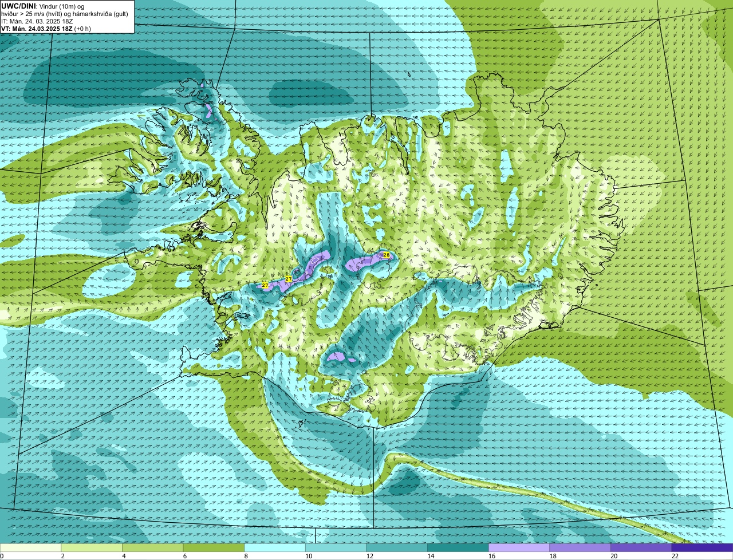Viewport: 733px width, 560px height.
Task: Click the 10–12 m/s turquoise legend swatch
Action: tap(336, 548)
